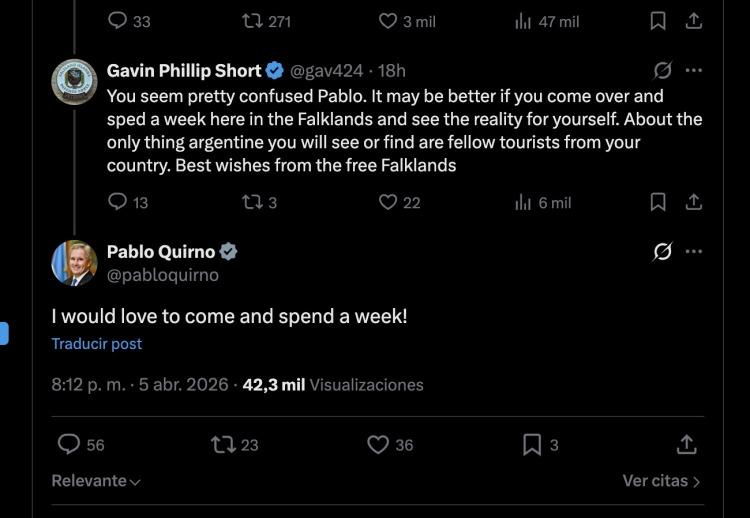Open Grok icon on Pablo's post
This screenshot has height=518, width=750.
click(x=662, y=252)
